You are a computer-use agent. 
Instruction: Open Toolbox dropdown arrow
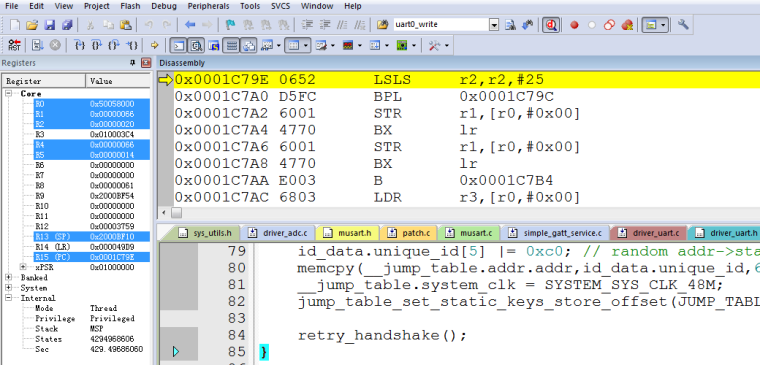coord(446,46)
